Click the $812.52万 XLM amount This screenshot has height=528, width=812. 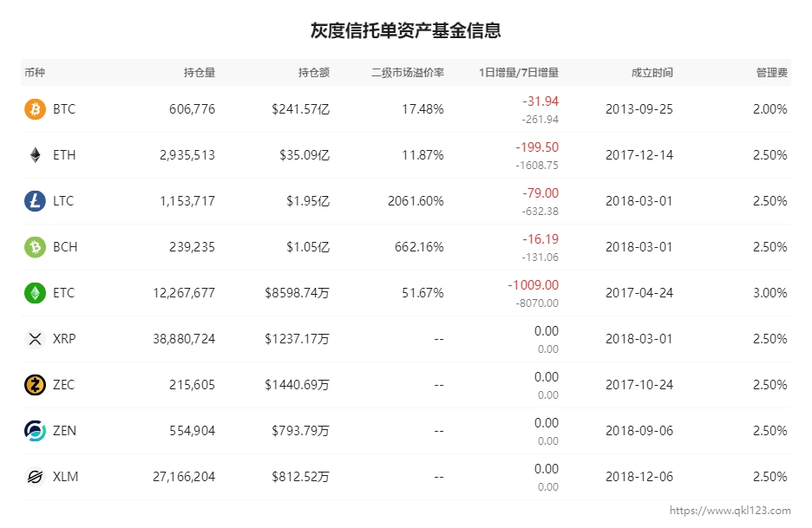tap(301, 477)
